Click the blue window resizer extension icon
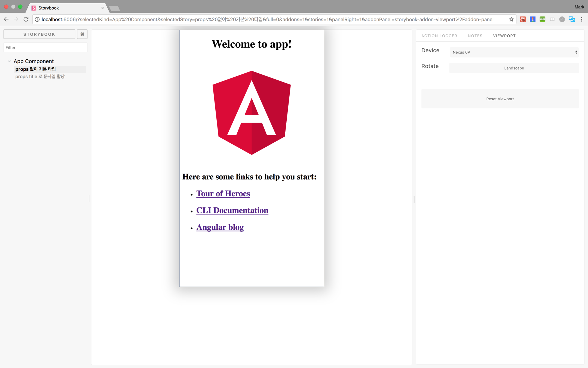This screenshot has height=368, width=588. pos(572,19)
